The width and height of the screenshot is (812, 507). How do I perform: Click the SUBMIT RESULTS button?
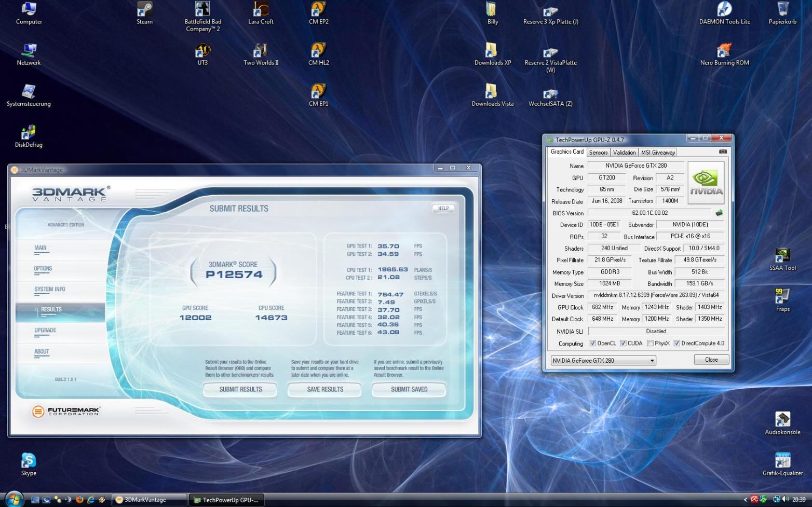[240, 389]
